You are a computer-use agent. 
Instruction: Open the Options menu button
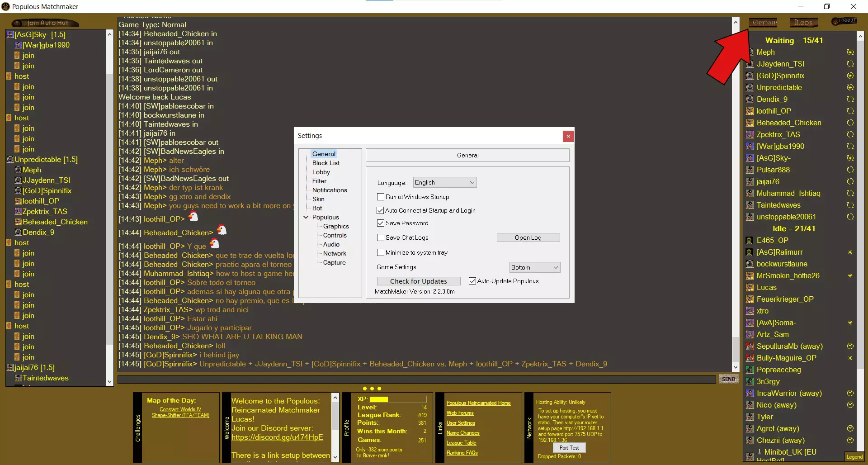tap(764, 22)
